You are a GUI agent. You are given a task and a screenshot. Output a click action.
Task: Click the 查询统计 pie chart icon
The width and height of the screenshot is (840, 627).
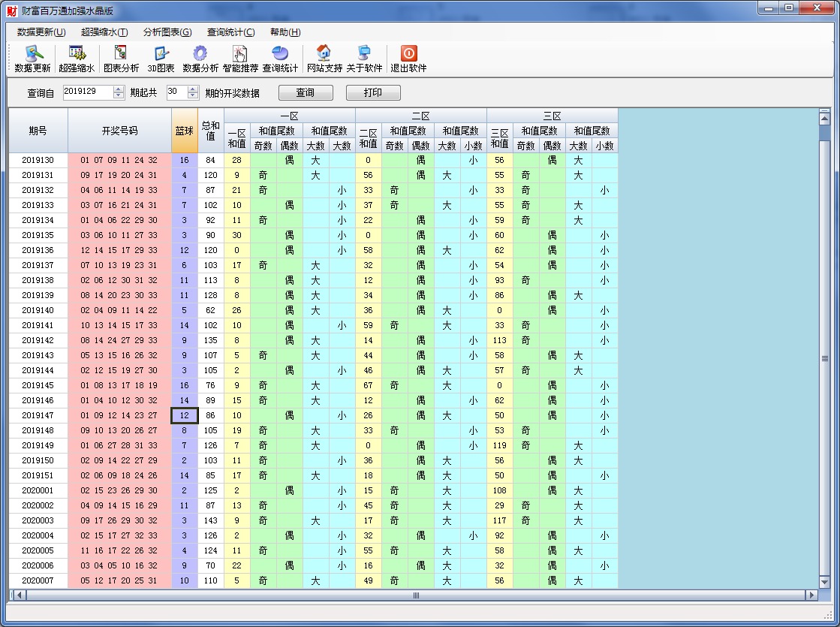pyautogui.click(x=280, y=59)
